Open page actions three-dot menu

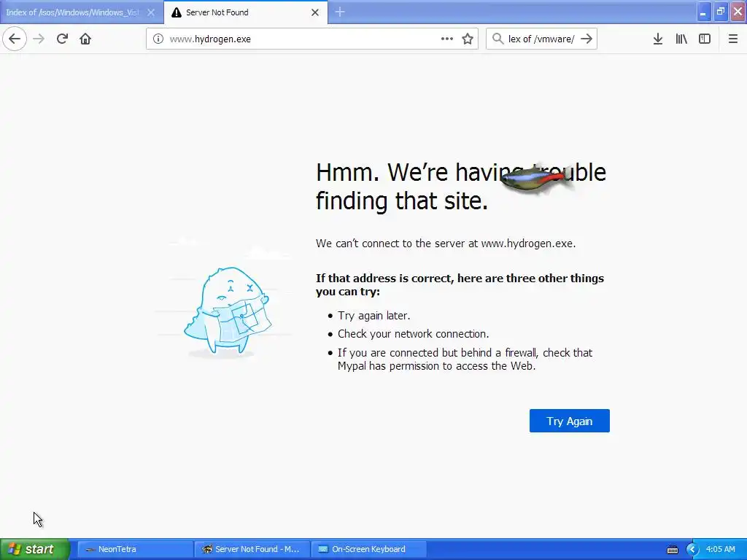[447, 39]
